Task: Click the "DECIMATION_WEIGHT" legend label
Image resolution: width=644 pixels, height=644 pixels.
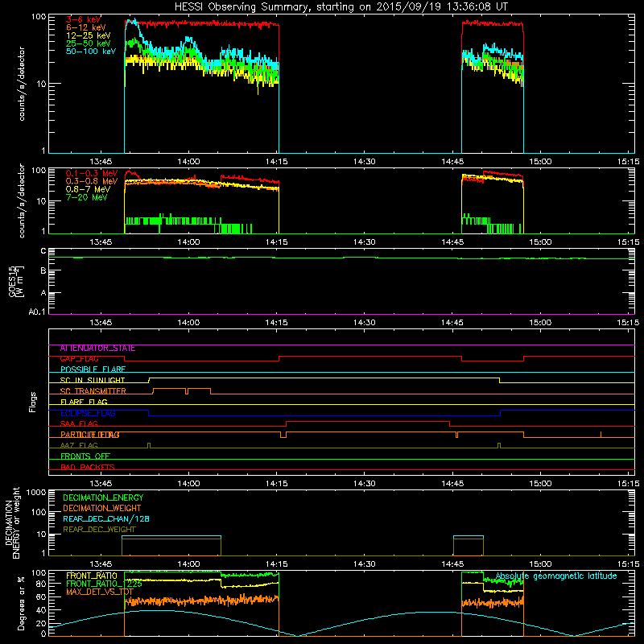Action: [x=102, y=509]
